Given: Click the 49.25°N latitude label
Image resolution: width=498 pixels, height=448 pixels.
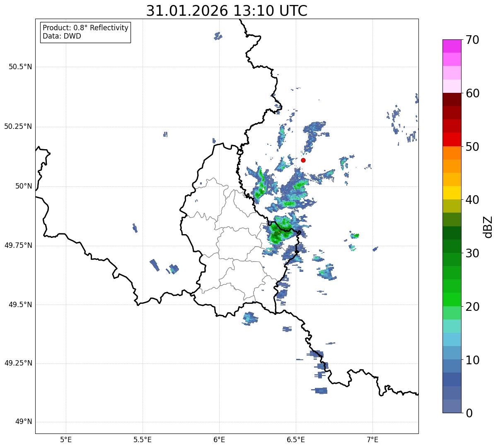Looking at the screenshot, I should (18, 363).
